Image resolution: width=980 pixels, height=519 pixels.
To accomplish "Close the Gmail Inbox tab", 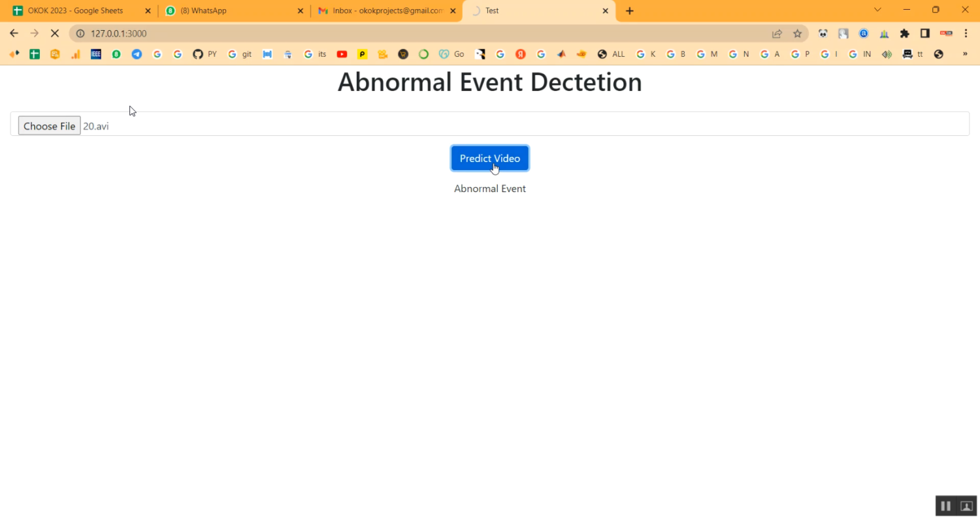I will click(x=453, y=11).
